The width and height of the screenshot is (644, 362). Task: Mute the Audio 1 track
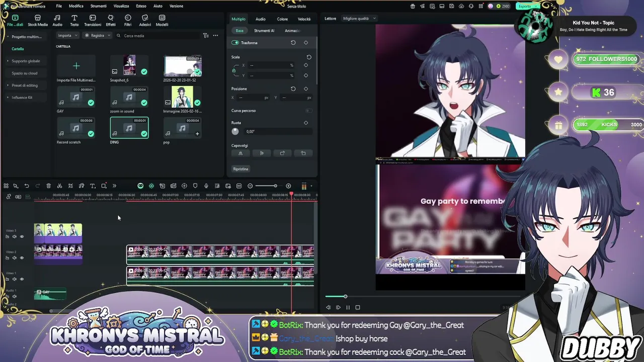[14, 297]
